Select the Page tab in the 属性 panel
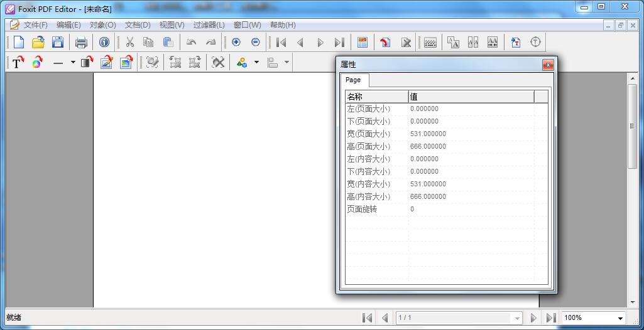This screenshot has width=644, height=330. click(x=353, y=80)
